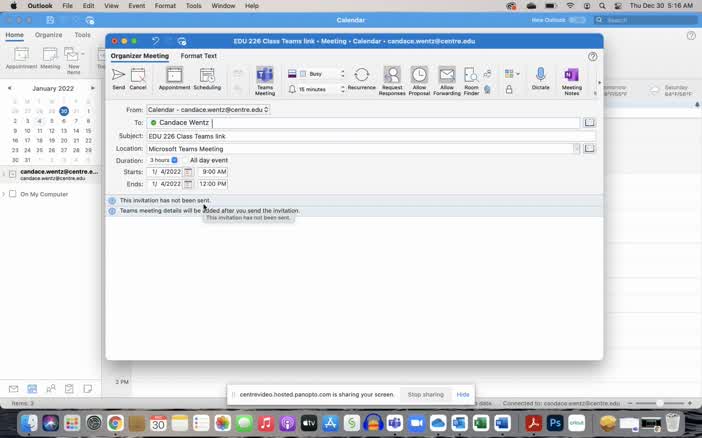
Task: Click the start time 9:00 AM field
Action: (213, 172)
